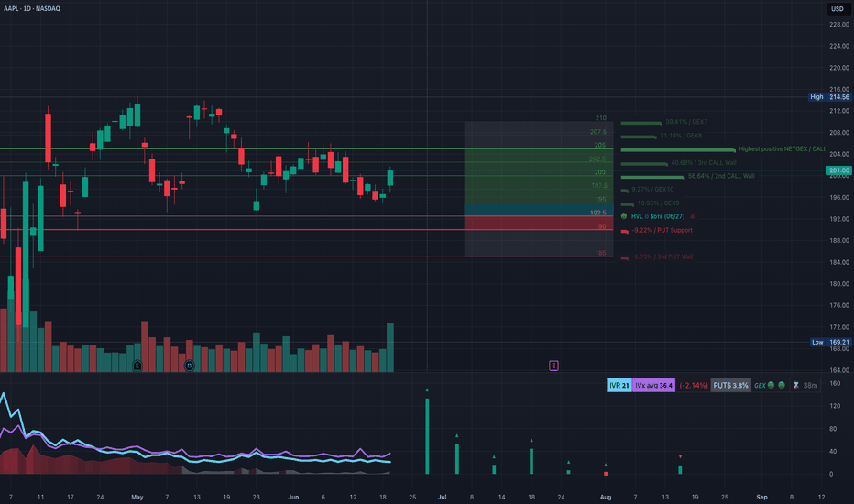Click the Jul label on the time axis
The image size is (854, 504).
point(443,497)
